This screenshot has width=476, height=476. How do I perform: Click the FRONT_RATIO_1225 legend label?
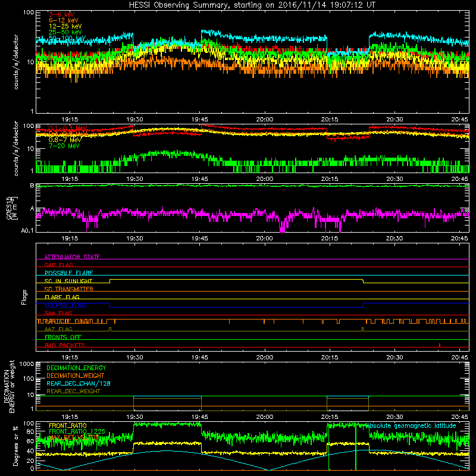[x=77, y=431]
